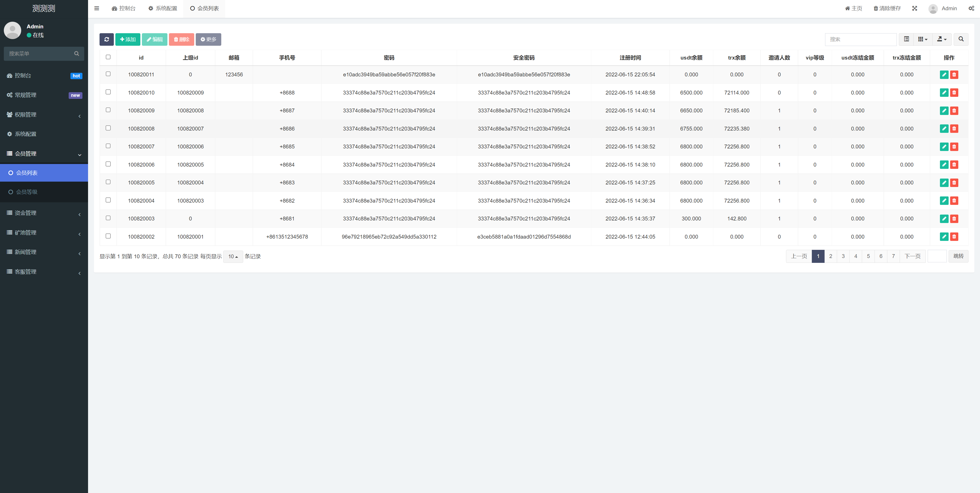This screenshot has width=980, height=493.
Task: Open the settings gears icon at top right
Action: click(971, 8)
